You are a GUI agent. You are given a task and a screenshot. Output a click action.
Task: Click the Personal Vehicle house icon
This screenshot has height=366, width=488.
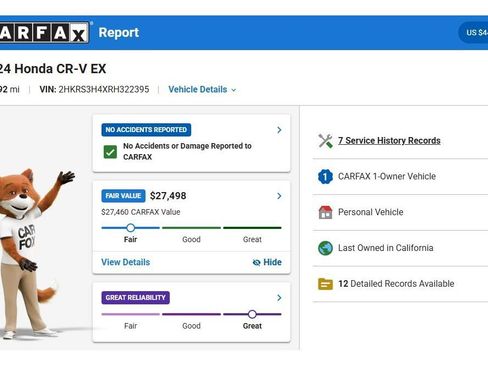tap(325, 212)
